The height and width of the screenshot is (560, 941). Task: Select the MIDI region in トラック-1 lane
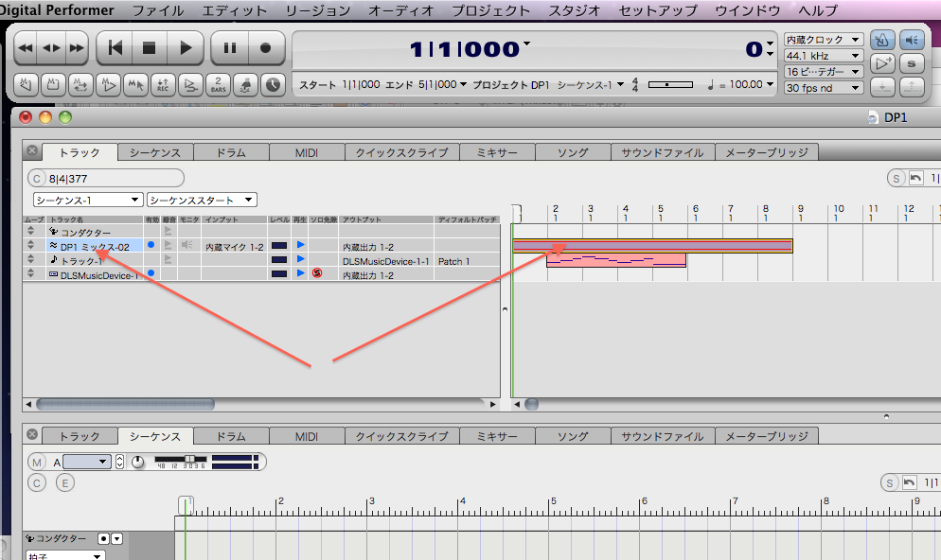pyautogui.click(x=616, y=260)
